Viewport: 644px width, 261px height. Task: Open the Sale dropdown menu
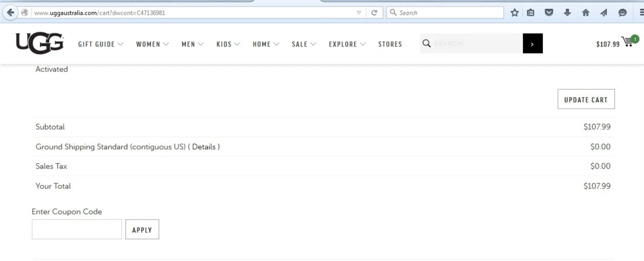tap(304, 44)
